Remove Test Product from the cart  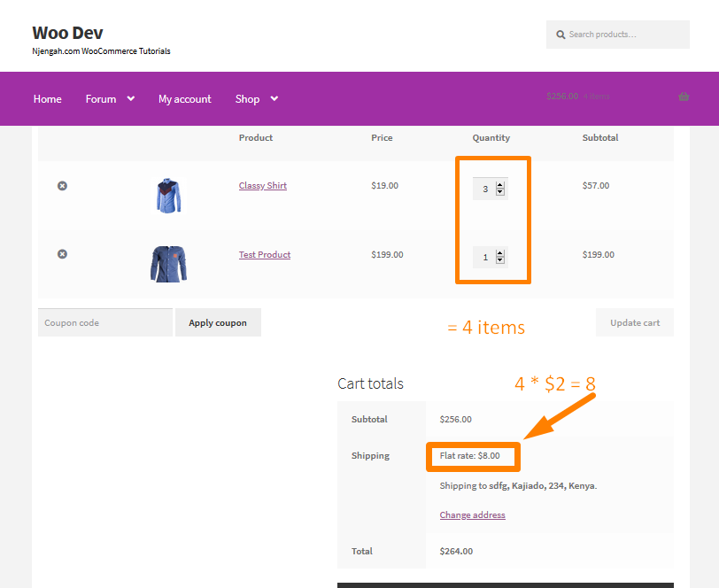point(62,254)
